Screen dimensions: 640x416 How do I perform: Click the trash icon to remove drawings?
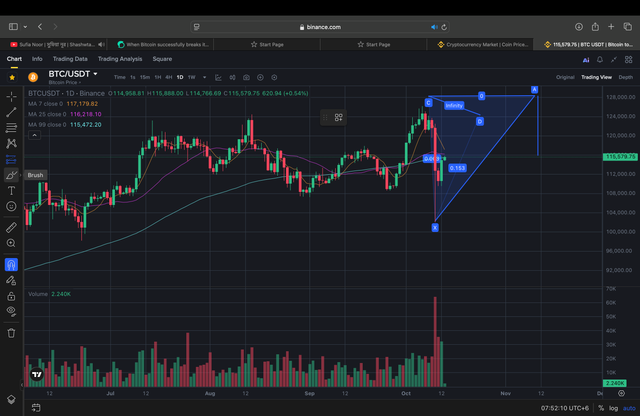pos(11,333)
